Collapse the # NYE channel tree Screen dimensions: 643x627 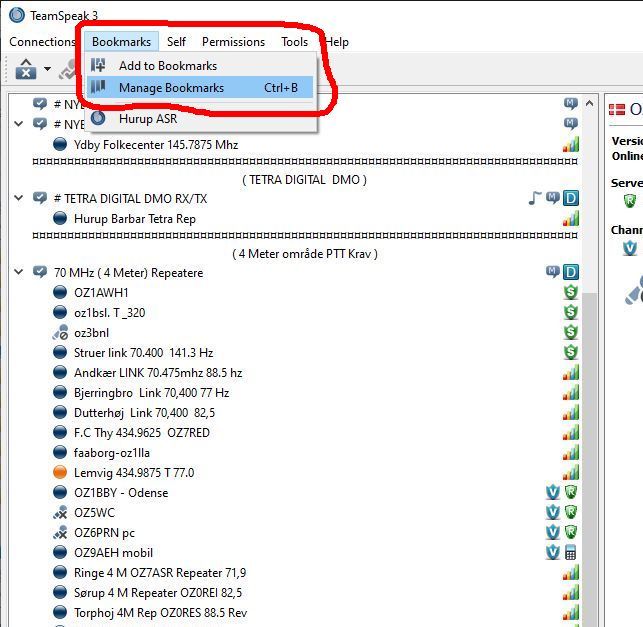18,123
